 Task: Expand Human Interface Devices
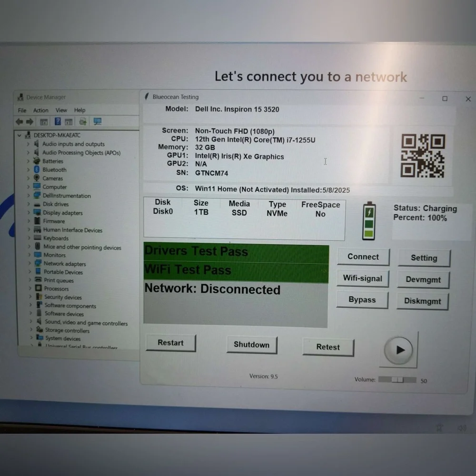click(x=29, y=229)
